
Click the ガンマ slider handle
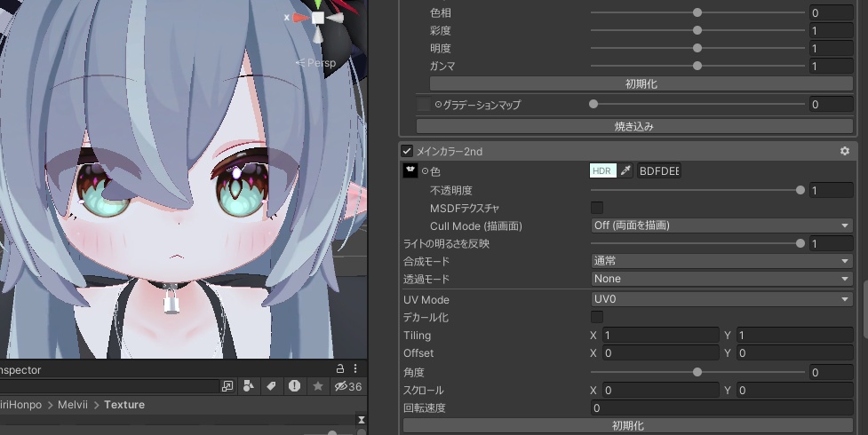(697, 66)
